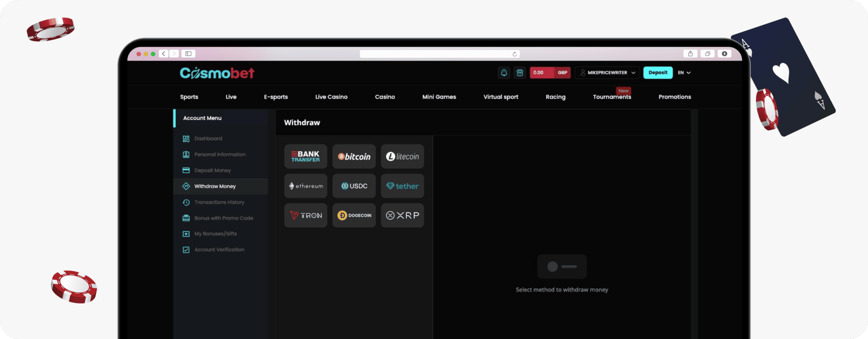
Task: Open the Sports menu
Action: 189,97
